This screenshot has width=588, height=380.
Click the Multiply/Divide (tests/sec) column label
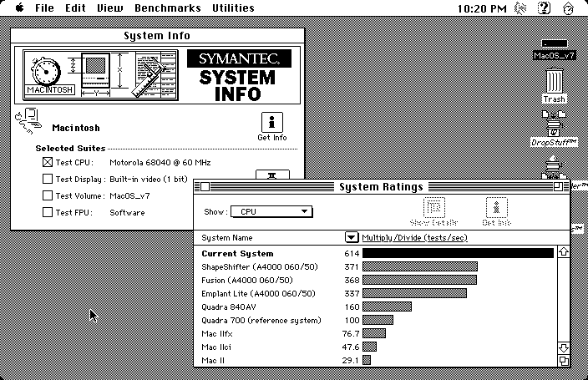coord(415,237)
